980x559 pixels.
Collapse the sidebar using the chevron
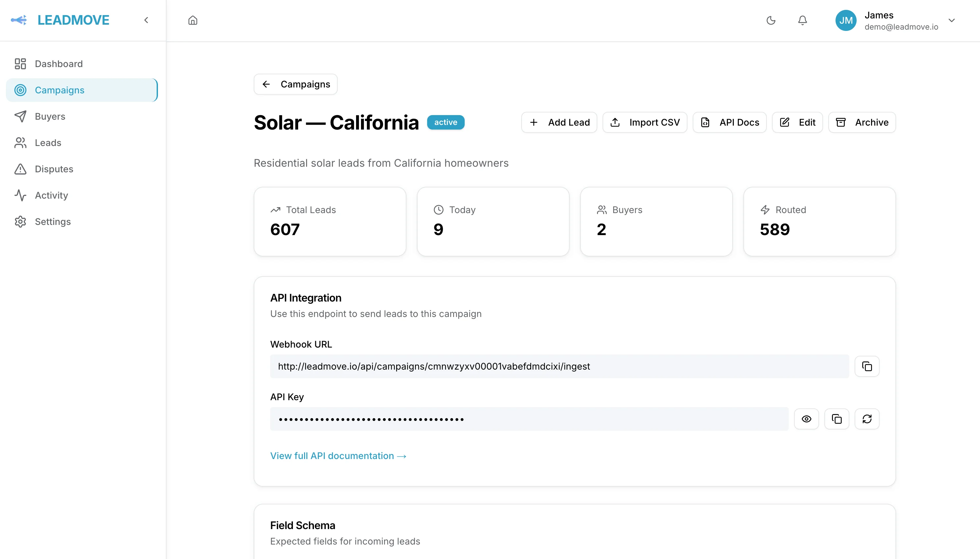pyautogui.click(x=146, y=20)
